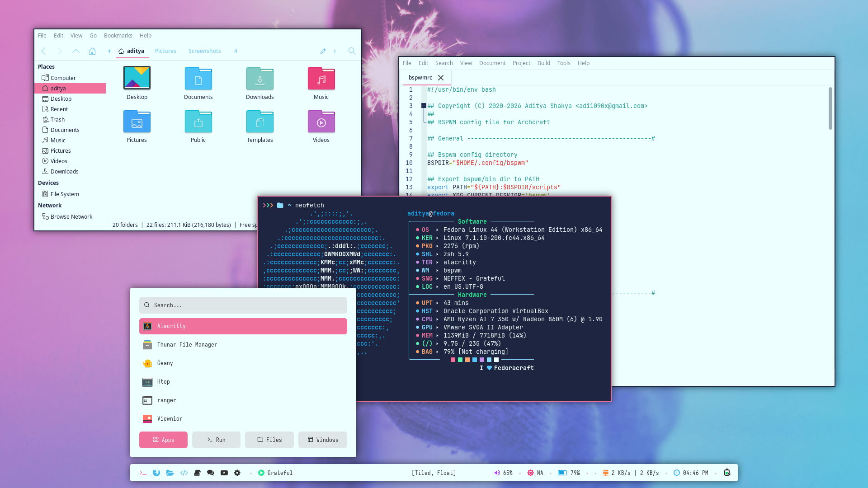Open Geany's Tools menu
The height and width of the screenshot is (488, 868).
click(x=564, y=63)
